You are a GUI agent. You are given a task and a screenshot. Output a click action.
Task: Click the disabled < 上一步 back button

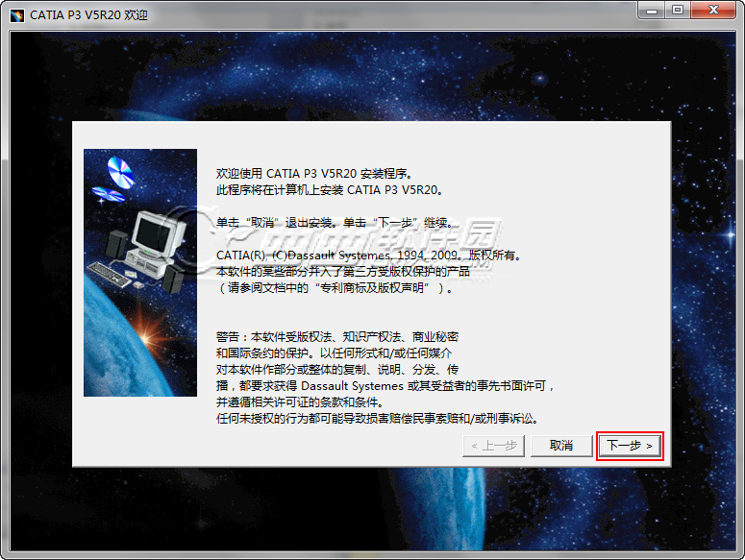(493, 446)
